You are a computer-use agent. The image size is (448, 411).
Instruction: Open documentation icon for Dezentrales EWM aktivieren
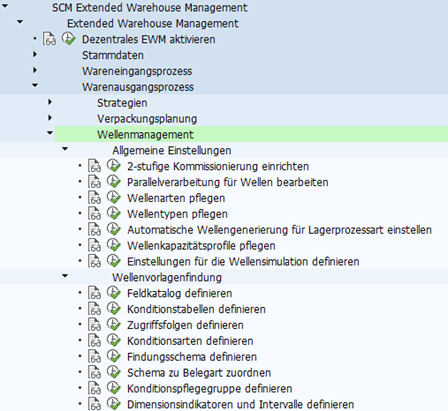(x=49, y=39)
